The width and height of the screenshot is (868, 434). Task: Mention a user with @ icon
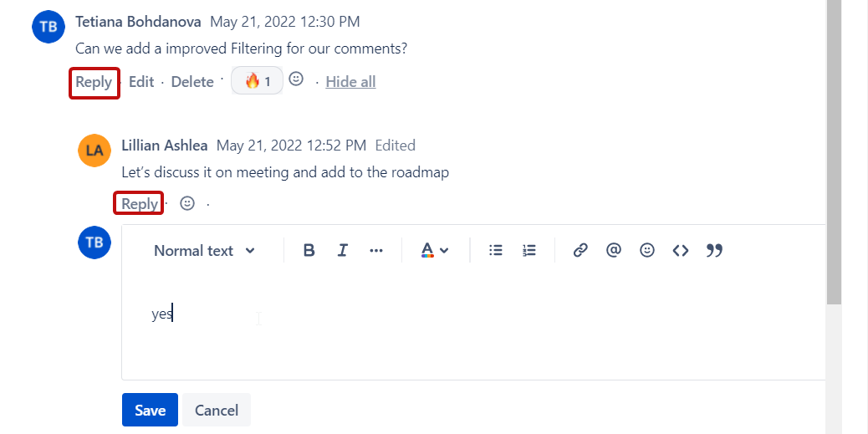coord(614,250)
